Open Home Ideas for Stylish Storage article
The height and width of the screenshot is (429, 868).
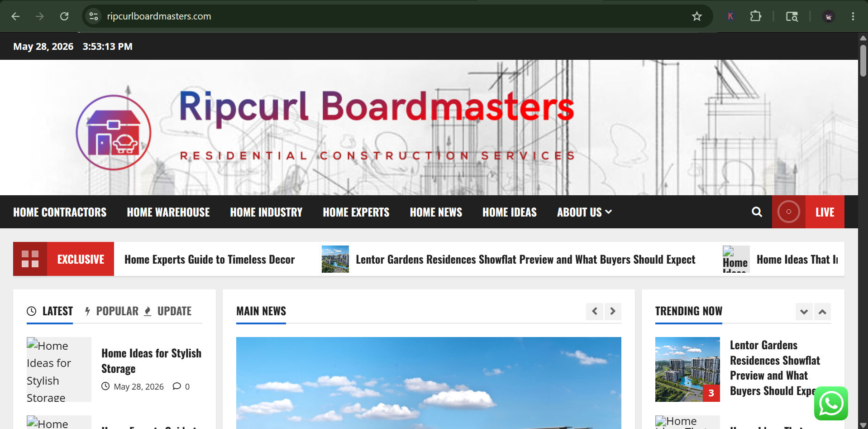[152, 361]
